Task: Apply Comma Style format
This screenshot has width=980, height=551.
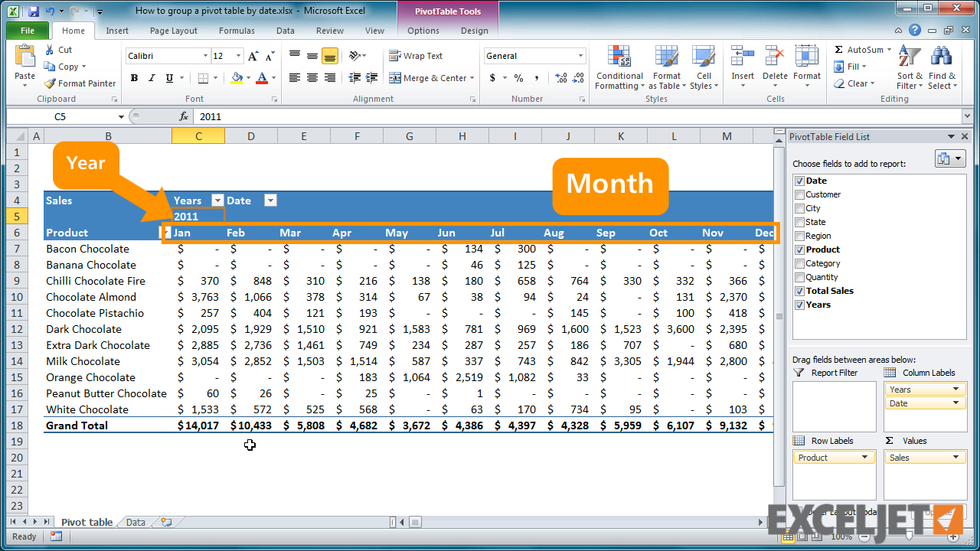Action: tap(537, 78)
